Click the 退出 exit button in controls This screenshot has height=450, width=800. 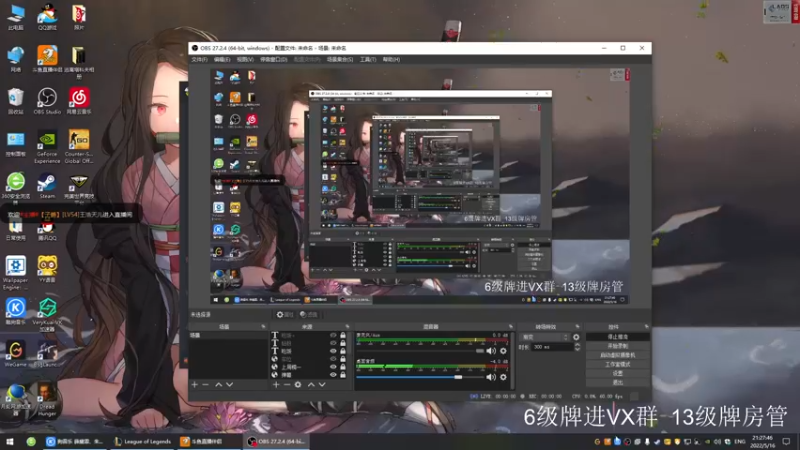(x=617, y=382)
